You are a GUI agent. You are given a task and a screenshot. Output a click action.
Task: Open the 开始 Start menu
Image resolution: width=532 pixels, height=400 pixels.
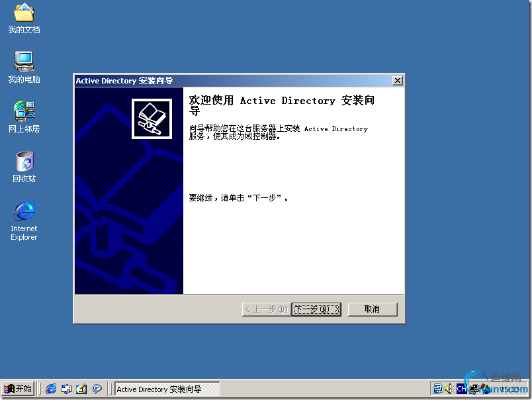click(18, 389)
